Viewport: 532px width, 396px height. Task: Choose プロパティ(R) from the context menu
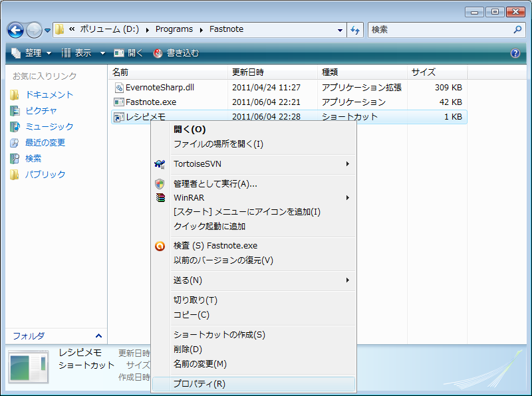199,384
